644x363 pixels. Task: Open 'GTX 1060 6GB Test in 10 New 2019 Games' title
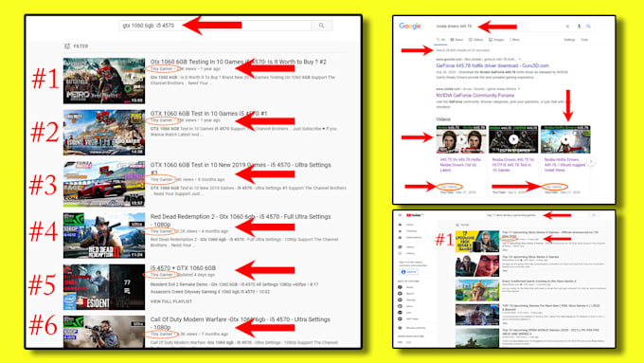[241, 168]
